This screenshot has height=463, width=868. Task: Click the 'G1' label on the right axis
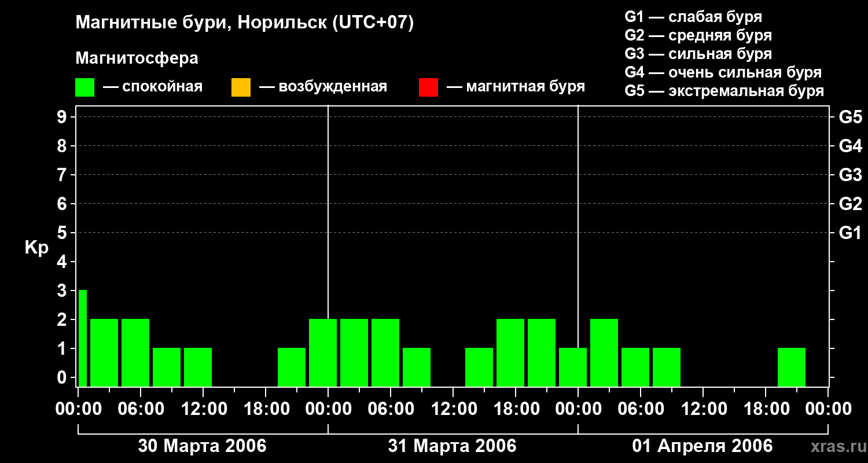(850, 233)
